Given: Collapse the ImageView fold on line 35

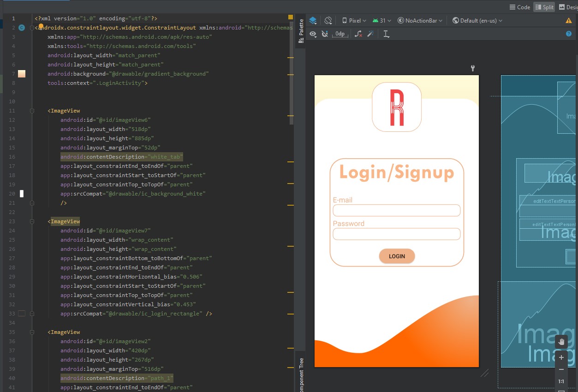Looking at the screenshot, I should click(32, 332).
